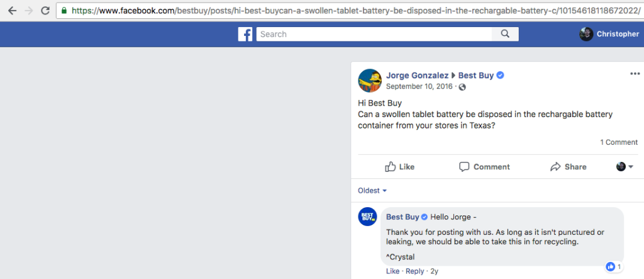
Task: Open the September 10, 2016 timestamp
Action: [419, 86]
